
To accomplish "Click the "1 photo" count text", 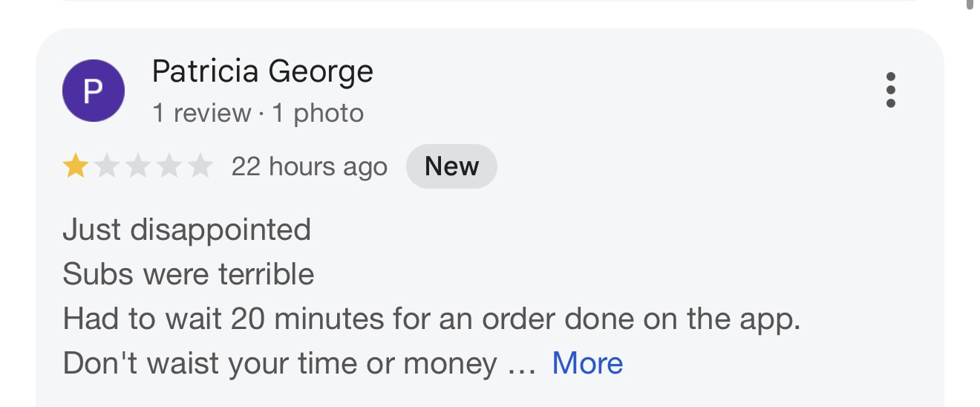I will [x=318, y=113].
